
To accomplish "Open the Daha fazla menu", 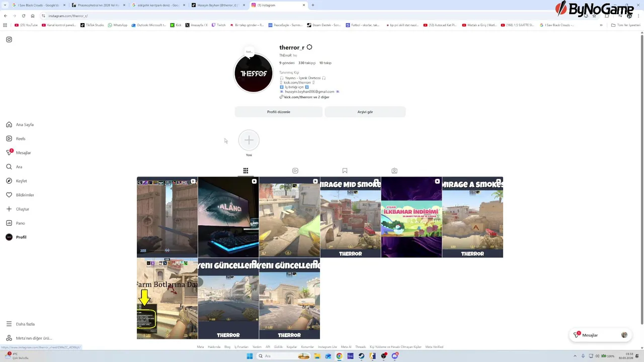I will (21, 324).
